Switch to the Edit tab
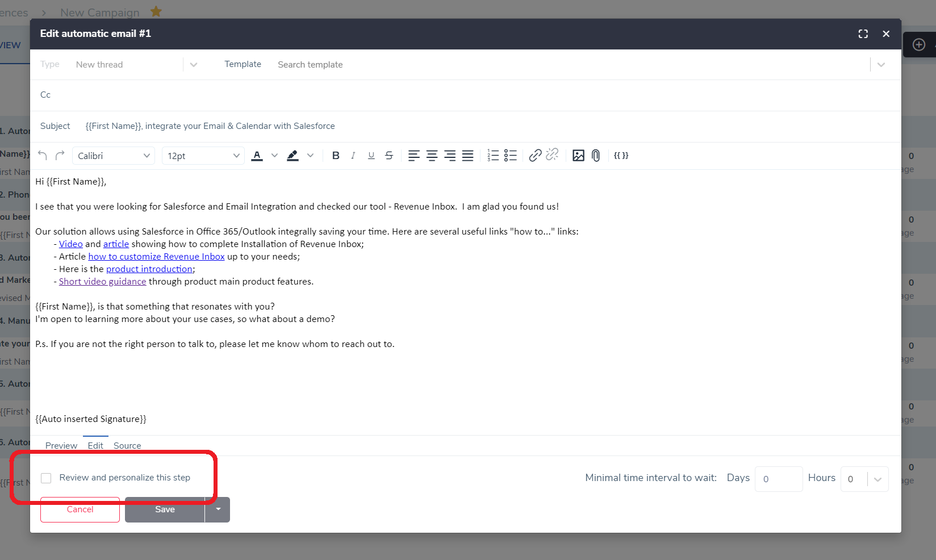Viewport: 936px width, 560px height. click(95, 446)
